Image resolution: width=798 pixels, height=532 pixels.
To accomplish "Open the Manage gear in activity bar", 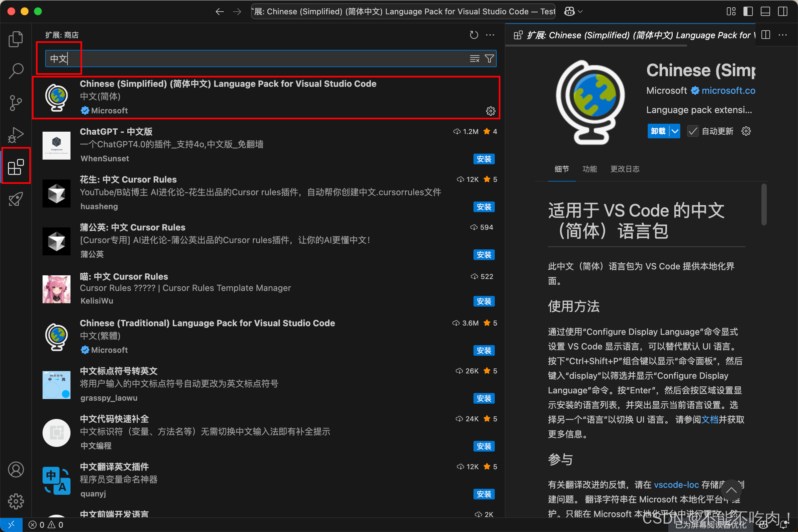I will pyautogui.click(x=16, y=501).
